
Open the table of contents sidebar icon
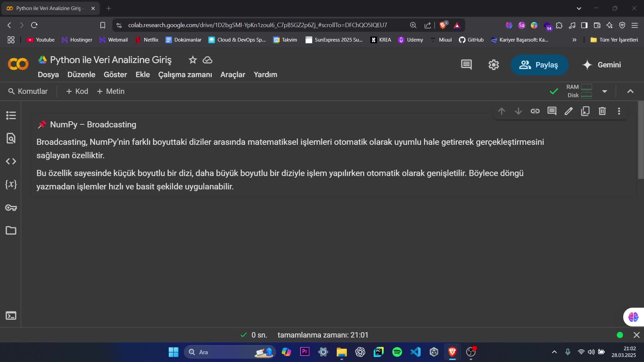11,115
